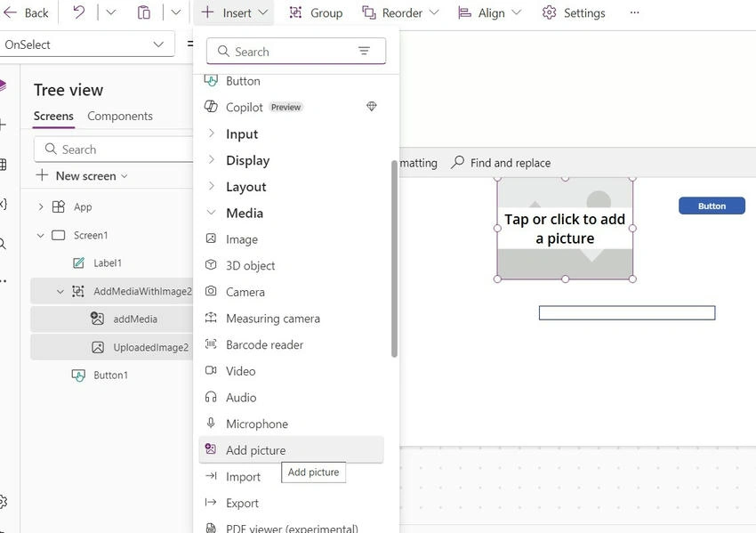Select Screen1 in the tree view

pyautogui.click(x=91, y=236)
